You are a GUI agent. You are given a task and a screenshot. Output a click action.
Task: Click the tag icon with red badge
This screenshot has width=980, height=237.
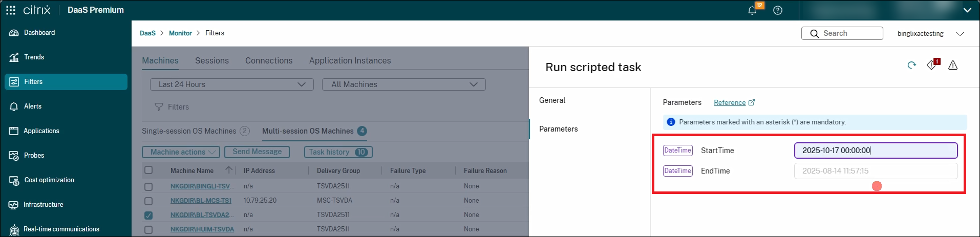[x=932, y=64]
